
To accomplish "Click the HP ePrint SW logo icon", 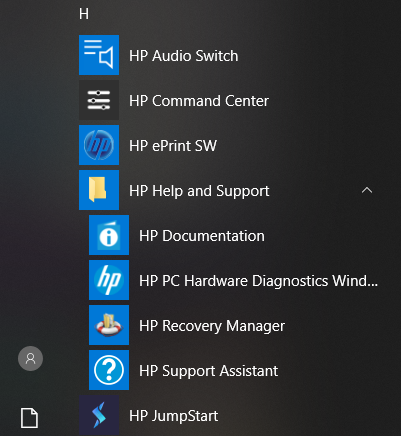I will [x=99, y=145].
